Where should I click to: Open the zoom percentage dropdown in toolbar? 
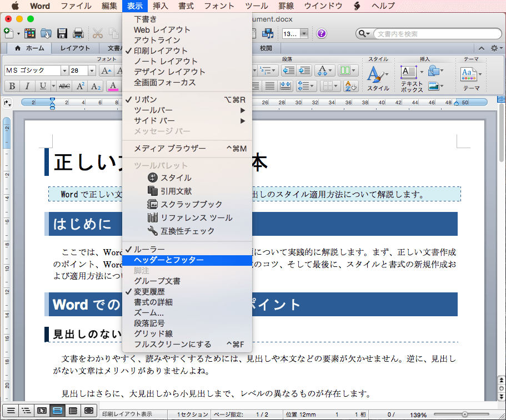point(304,33)
